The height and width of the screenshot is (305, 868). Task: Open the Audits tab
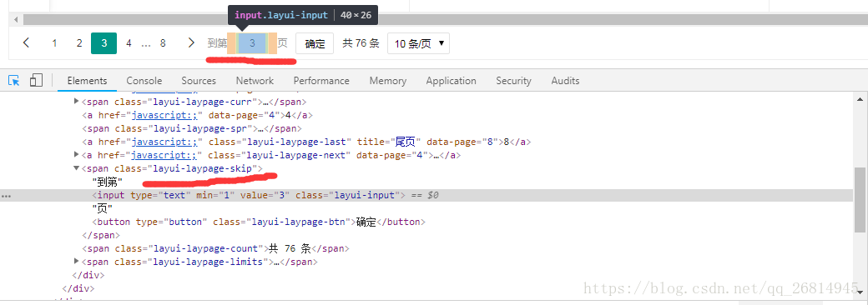click(x=565, y=81)
